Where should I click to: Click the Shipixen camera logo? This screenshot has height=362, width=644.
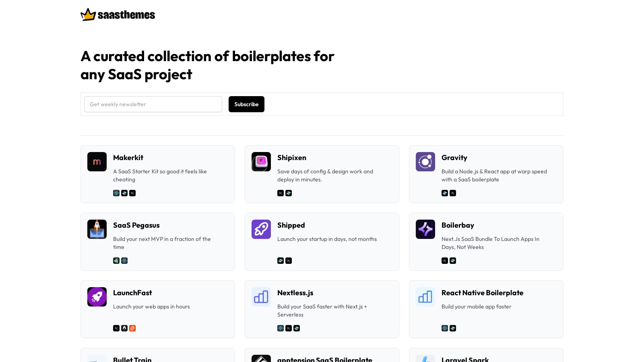click(261, 162)
